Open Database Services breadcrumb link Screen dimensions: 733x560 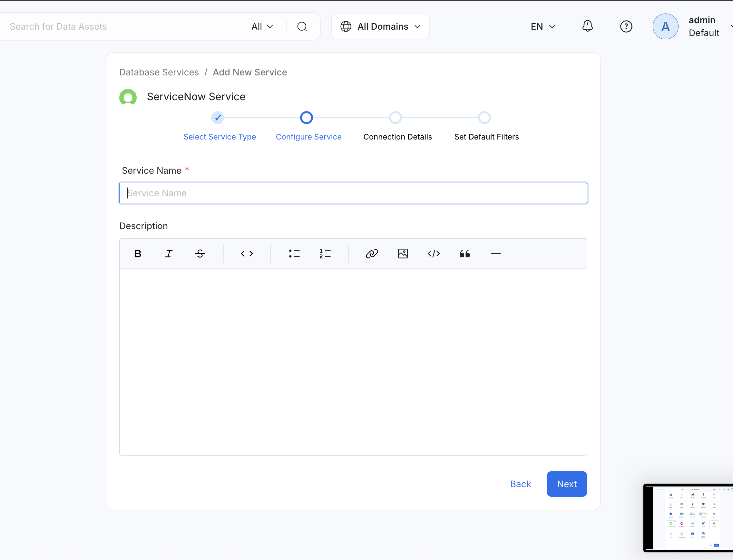click(x=159, y=72)
